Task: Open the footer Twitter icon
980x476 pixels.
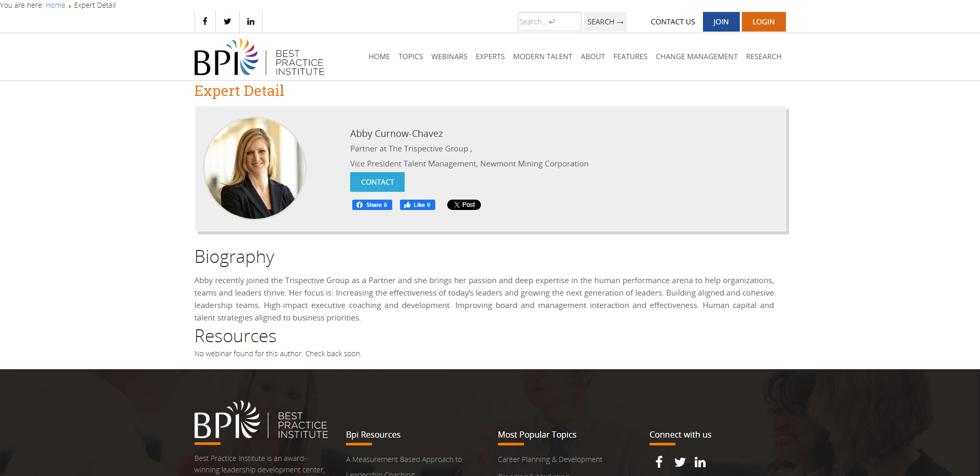Action: tap(680, 462)
